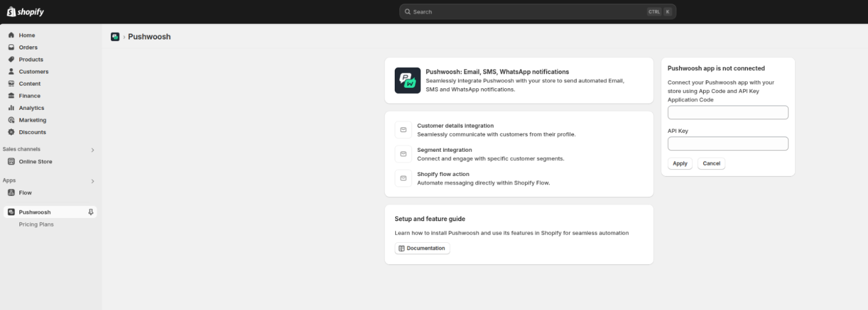Click the Flow app icon
Image resolution: width=868 pixels, height=310 pixels.
tap(11, 193)
